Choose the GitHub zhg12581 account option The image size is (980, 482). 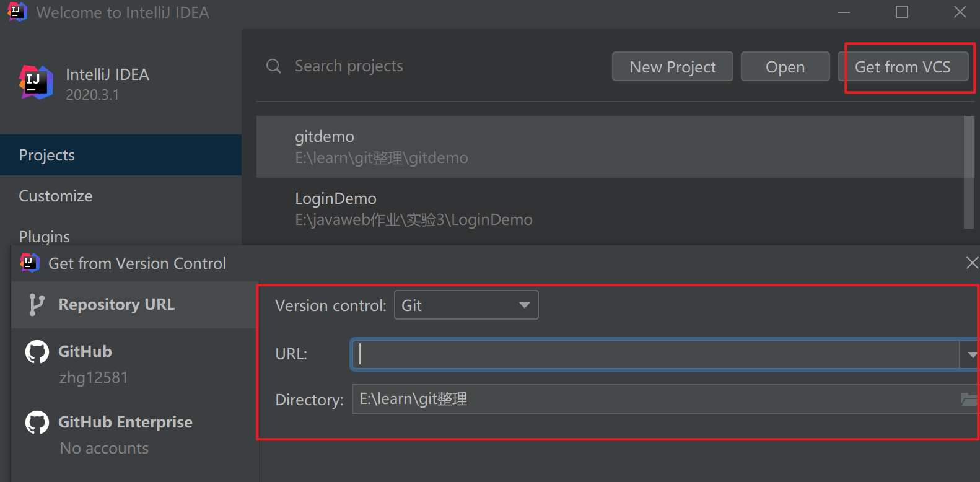135,364
